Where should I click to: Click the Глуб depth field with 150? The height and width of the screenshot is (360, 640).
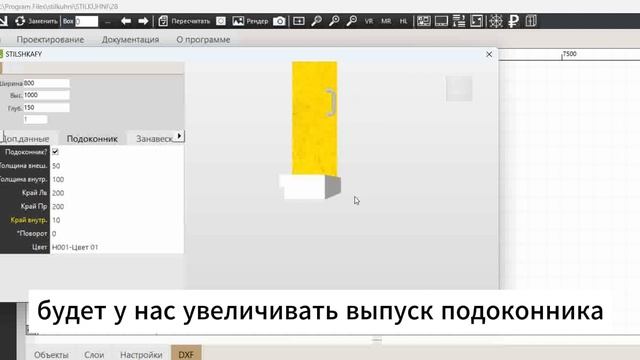pyautogui.click(x=46, y=108)
